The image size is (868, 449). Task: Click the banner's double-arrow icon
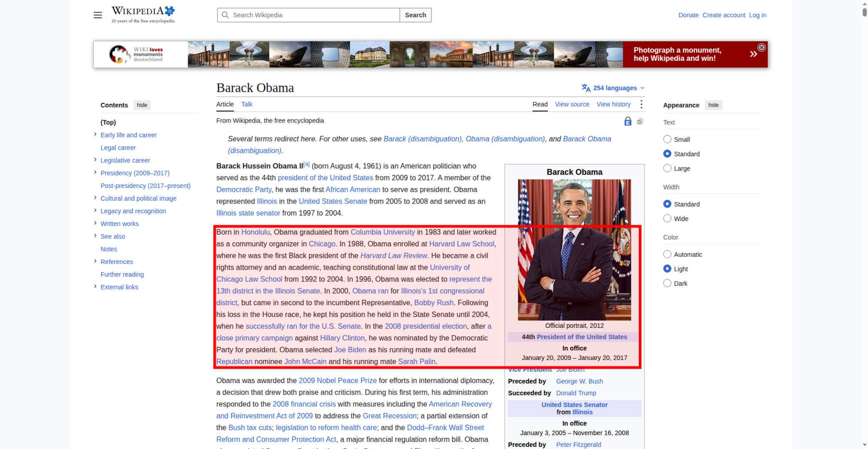tap(753, 54)
